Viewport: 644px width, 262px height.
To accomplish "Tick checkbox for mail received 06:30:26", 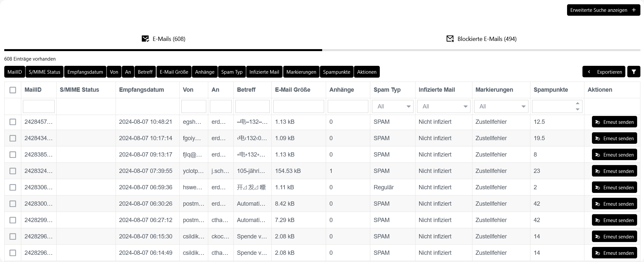I will pos(13,204).
